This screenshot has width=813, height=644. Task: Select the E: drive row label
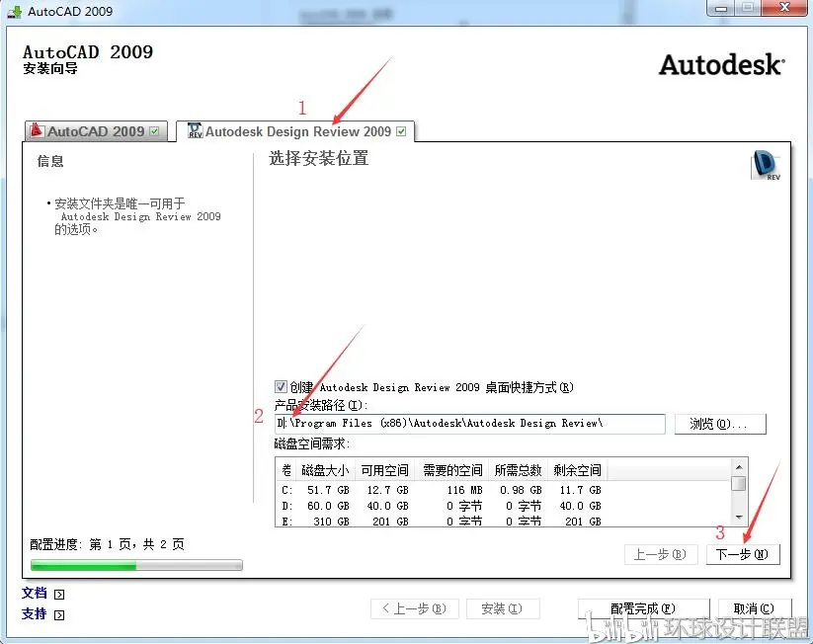(286, 522)
